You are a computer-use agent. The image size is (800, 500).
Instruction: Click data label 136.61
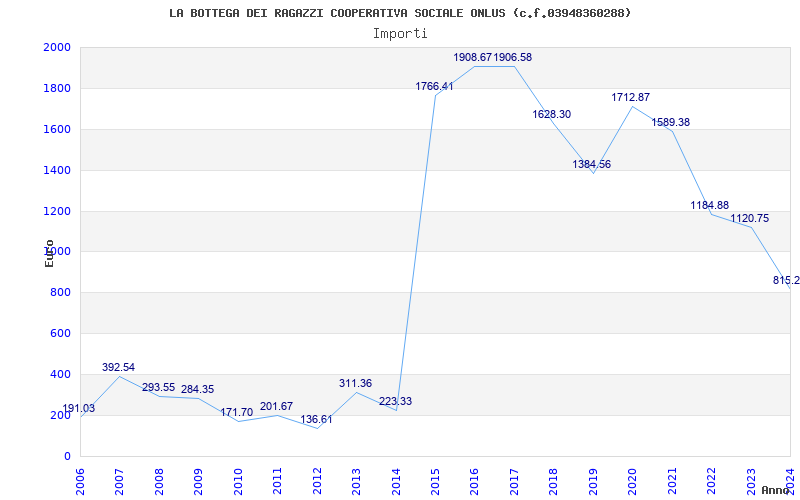pyautogui.click(x=316, y=419)
